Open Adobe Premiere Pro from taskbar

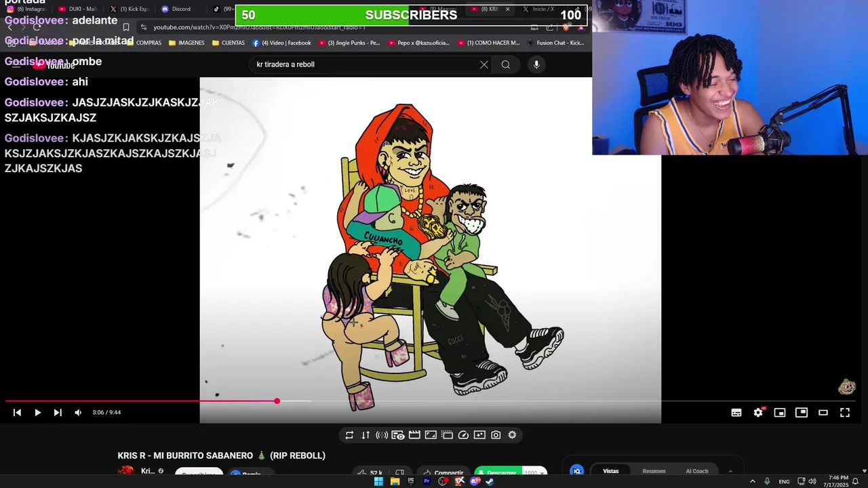click(427, 481)
